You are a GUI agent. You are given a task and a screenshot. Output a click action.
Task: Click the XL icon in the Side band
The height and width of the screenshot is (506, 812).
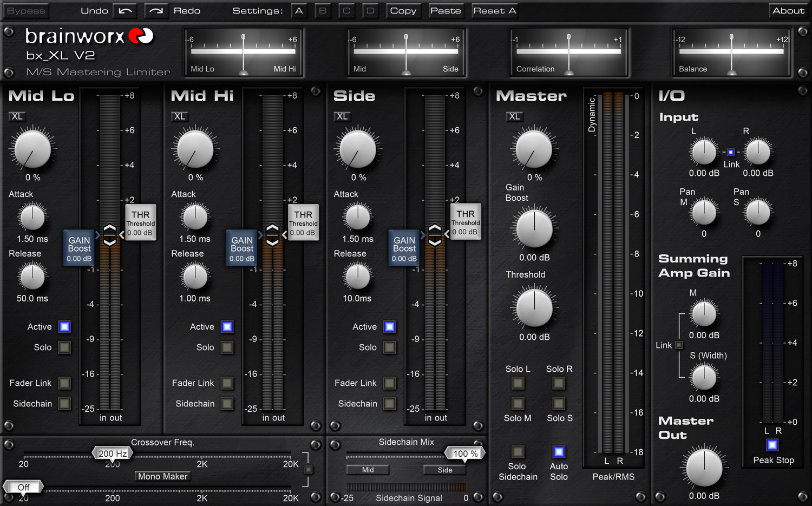(341, 116)
